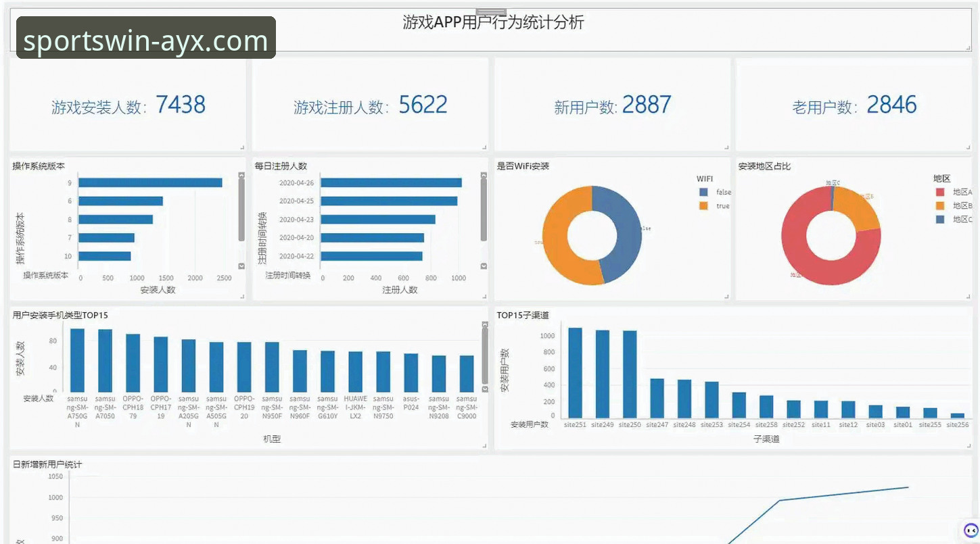
Task: Click the blue 'false' segment of WiFi donut
Action: tap(628, 230)
